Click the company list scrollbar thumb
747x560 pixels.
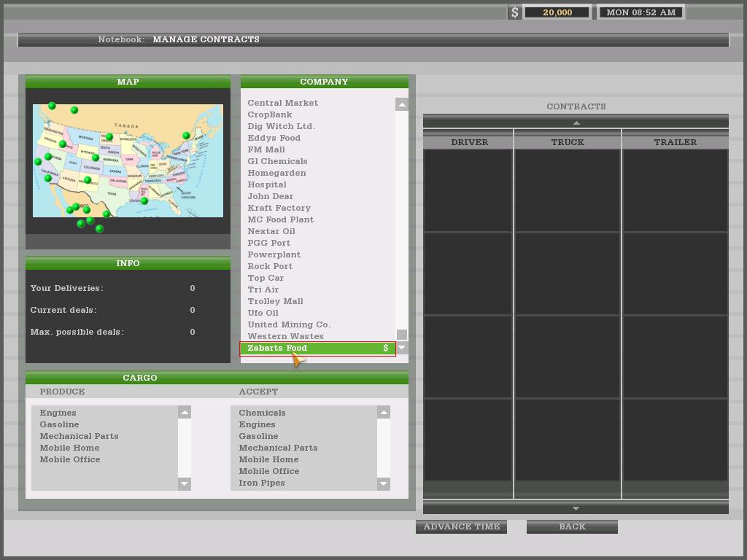point(401,335)
